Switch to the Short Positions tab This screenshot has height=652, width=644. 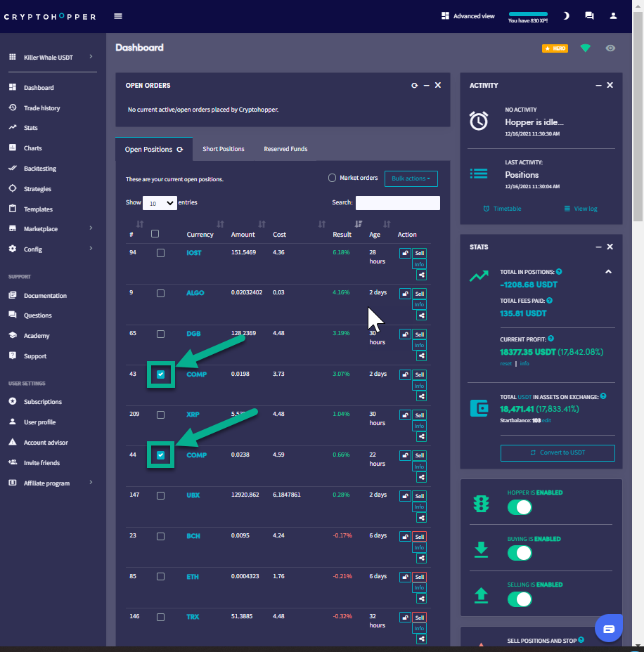[x=224, y=149]
